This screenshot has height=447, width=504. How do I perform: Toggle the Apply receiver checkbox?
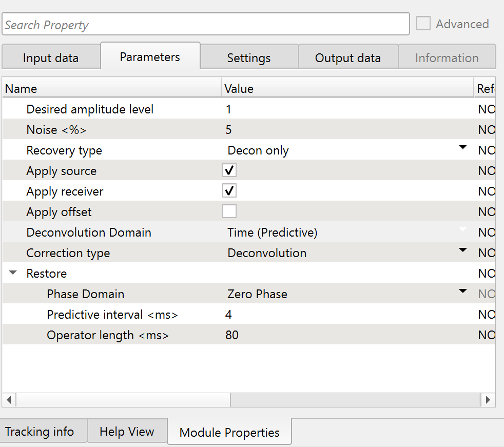pyautogui.click(x=229, y=191)
